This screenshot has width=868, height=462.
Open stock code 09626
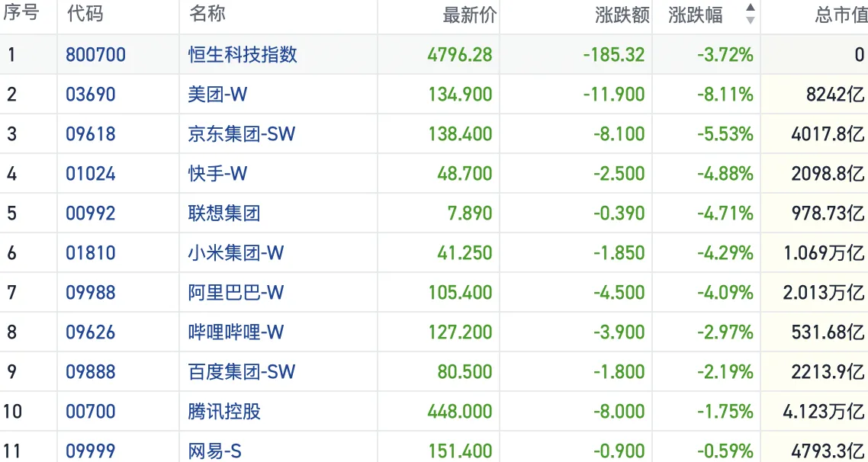pyautogui.click(x=91, y=332)
